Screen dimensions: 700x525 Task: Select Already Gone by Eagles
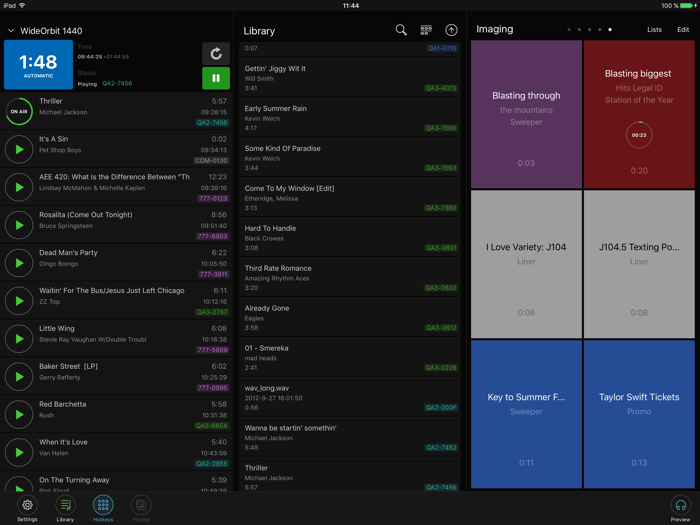350,317
